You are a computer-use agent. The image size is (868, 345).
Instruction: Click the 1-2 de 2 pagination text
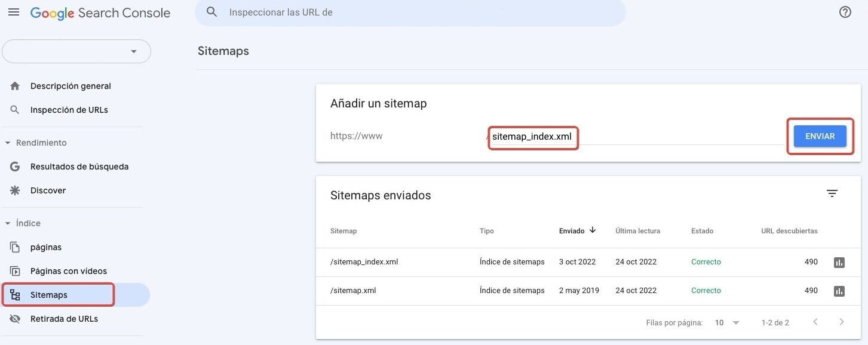coord(775,322)
